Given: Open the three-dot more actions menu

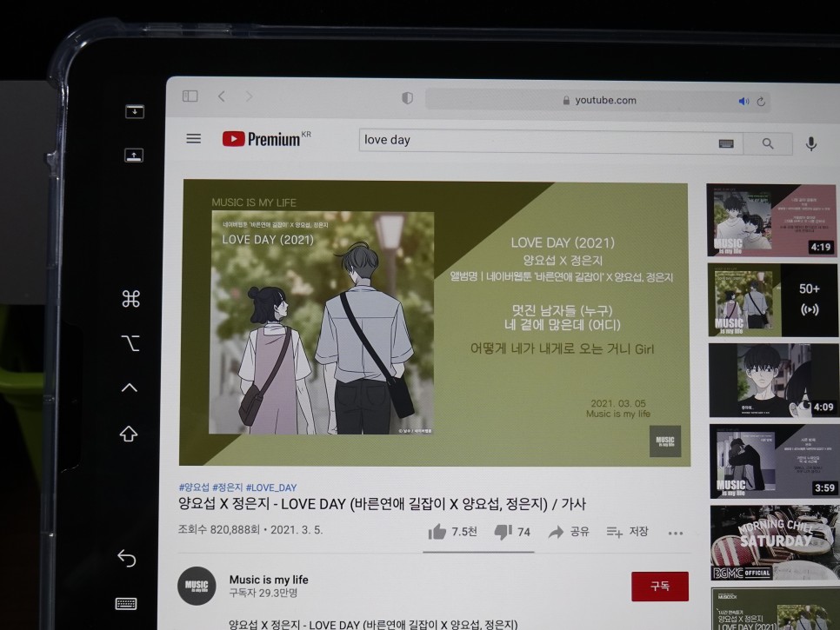Looking at the screenshot, I should (675, 534).
